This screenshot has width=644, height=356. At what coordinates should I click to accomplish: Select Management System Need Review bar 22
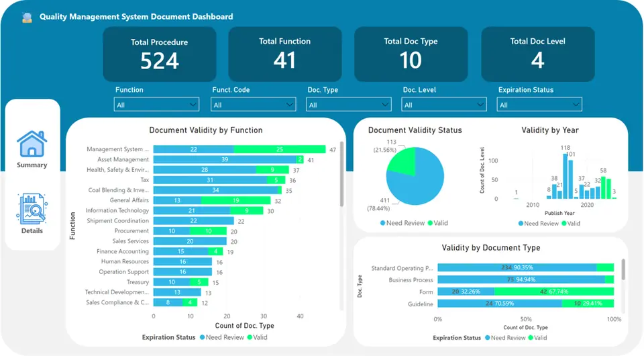193,149
